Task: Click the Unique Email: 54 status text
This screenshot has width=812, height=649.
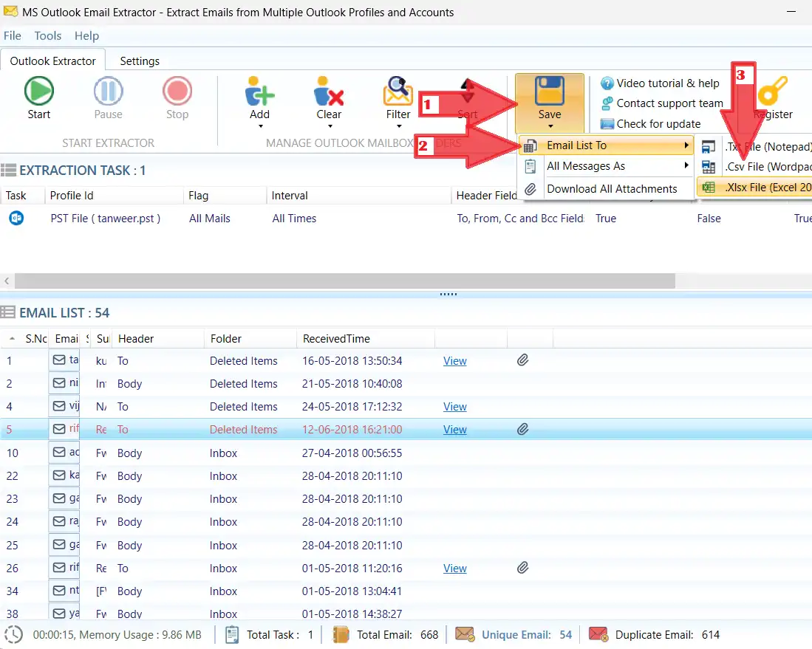Action: [527, 635]
